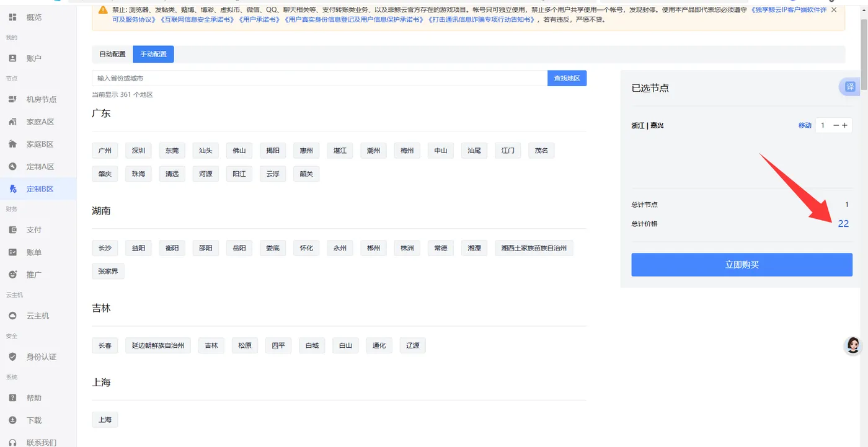
Task: Open the customer service avatar
Action: click(853, 345)
